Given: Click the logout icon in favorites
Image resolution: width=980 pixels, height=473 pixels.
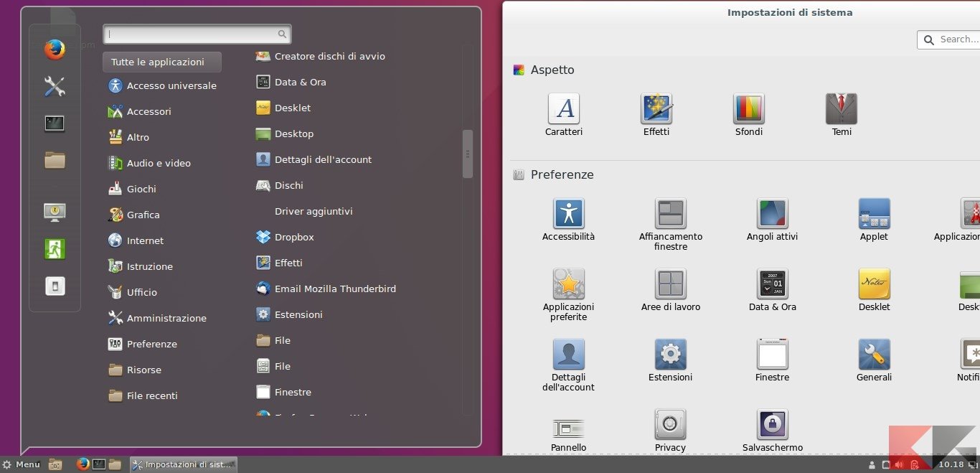Looking at the screenshot, I should (55, 249).
